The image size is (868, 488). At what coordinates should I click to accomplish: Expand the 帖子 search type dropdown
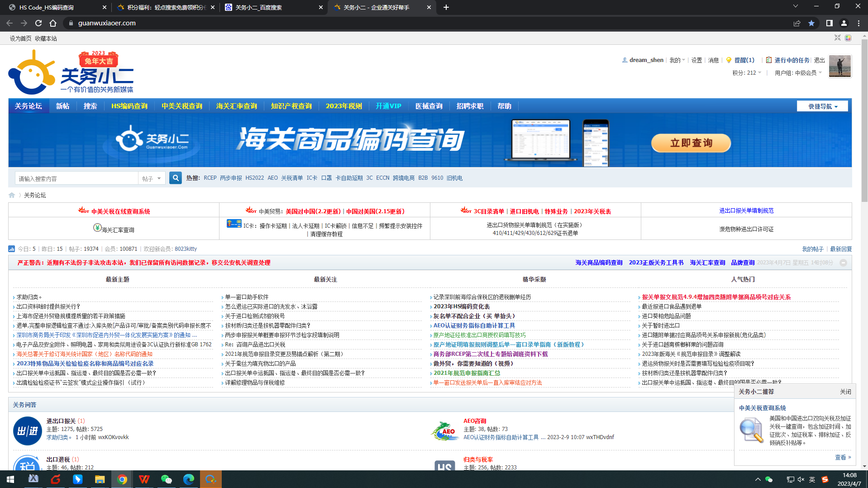(x=151, y=178)
